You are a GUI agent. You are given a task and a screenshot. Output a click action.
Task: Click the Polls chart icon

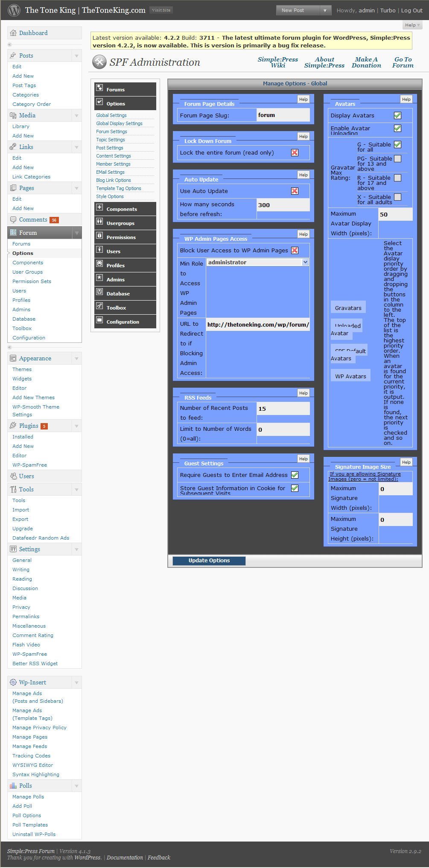click(13, 786)
